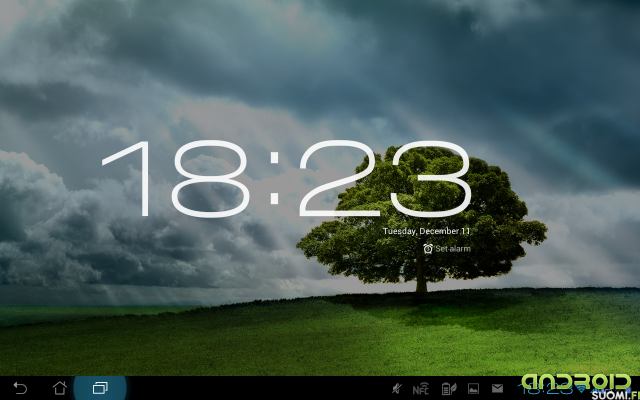The width and height of the screenshot is (640, 400).
Task: Tap the Back navigation button
Action: coord(20,388)
